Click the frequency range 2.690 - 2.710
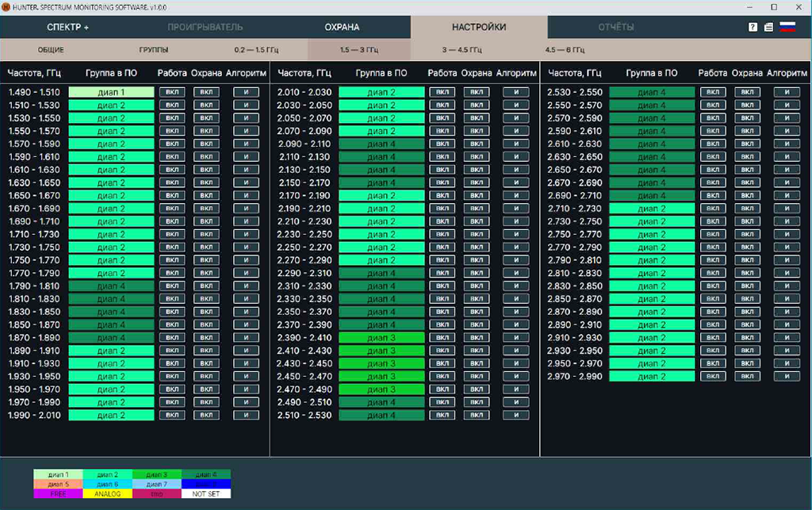This screenshot has width=812, height=510. click(575, 196)
